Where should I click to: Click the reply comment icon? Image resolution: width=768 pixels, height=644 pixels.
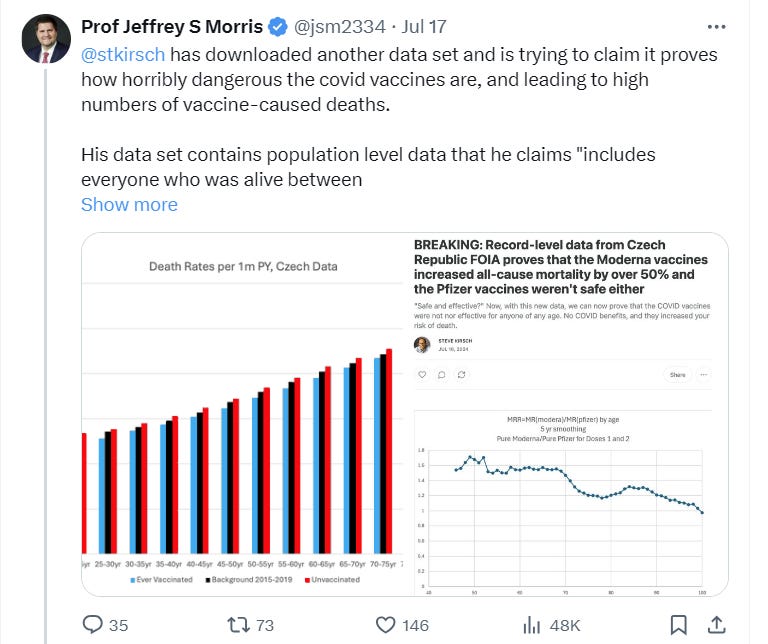pyautogui.click(x=92, y=624)
